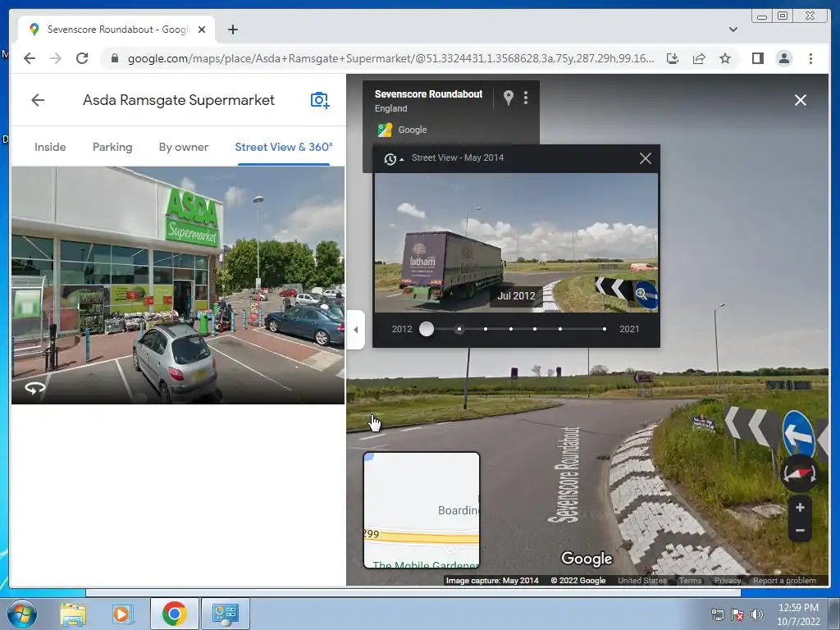Open the mini map in the corner
The width and height of the screenshot is (840, 630).
tap(422, 510)
